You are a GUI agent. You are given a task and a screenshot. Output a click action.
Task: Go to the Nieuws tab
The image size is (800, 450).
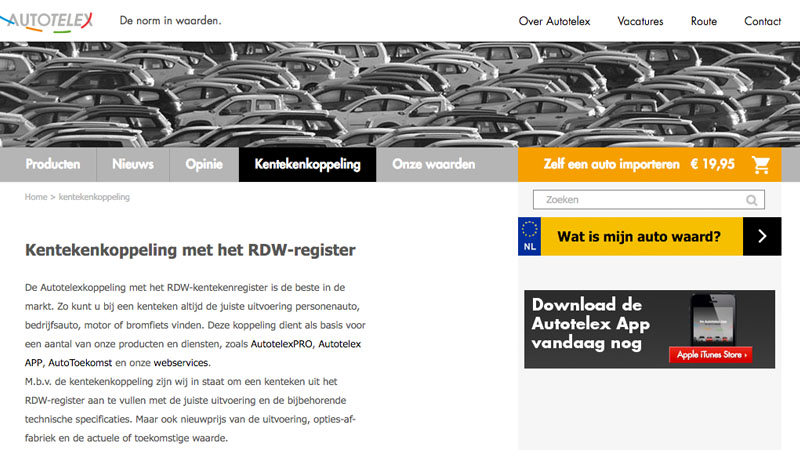[133, 164]
